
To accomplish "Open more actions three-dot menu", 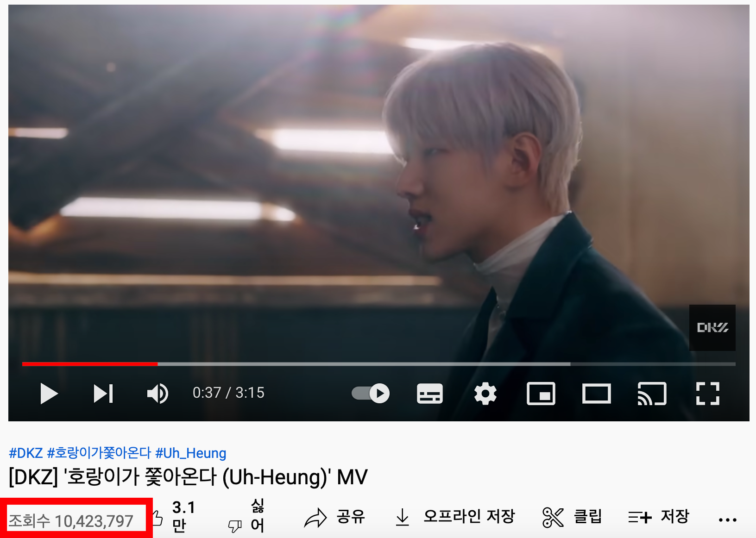I will (727, 519).
